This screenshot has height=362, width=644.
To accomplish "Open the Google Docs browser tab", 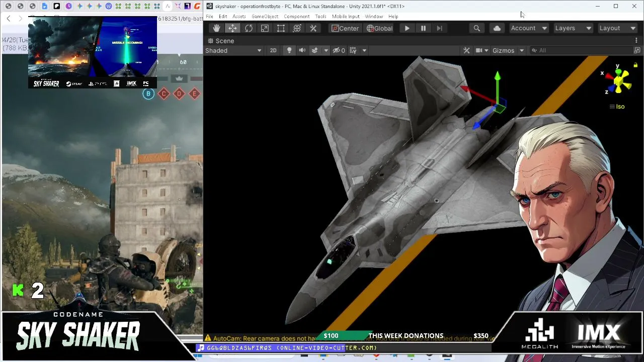I will (44, 6).
